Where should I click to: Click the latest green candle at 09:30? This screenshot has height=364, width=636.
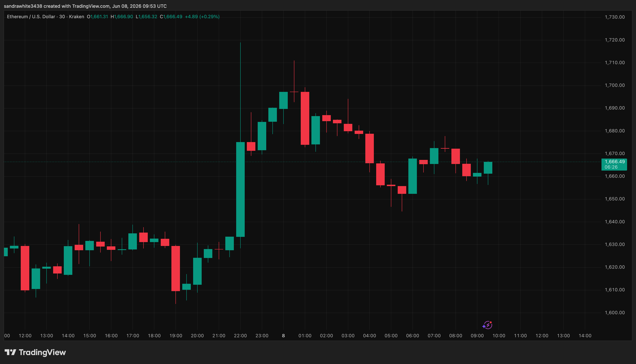click(x=488, y=168)
